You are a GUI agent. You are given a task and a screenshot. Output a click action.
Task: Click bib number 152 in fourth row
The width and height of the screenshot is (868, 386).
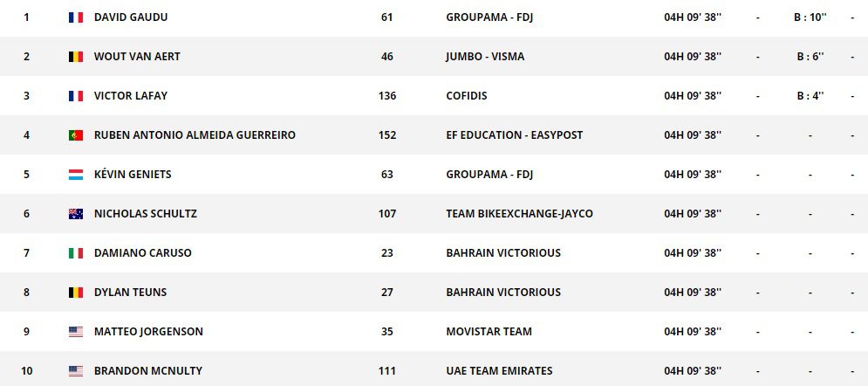click(387, 135)
